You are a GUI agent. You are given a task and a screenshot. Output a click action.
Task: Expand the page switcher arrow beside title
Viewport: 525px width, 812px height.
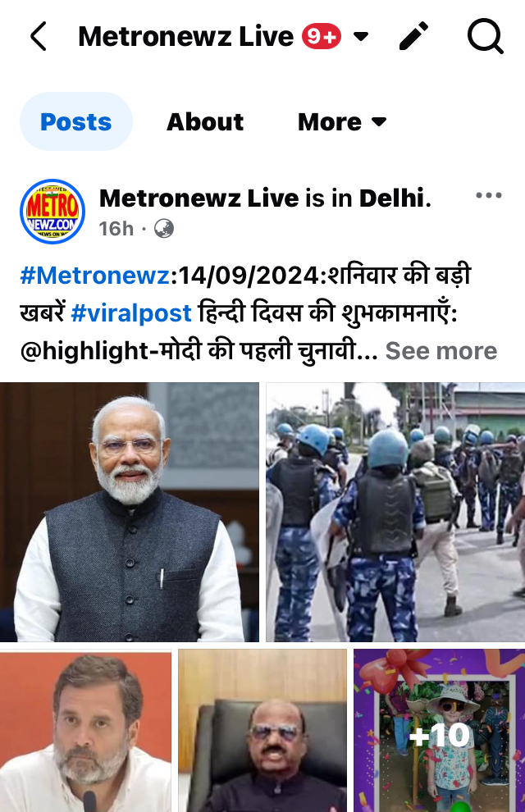click(361, 36)
